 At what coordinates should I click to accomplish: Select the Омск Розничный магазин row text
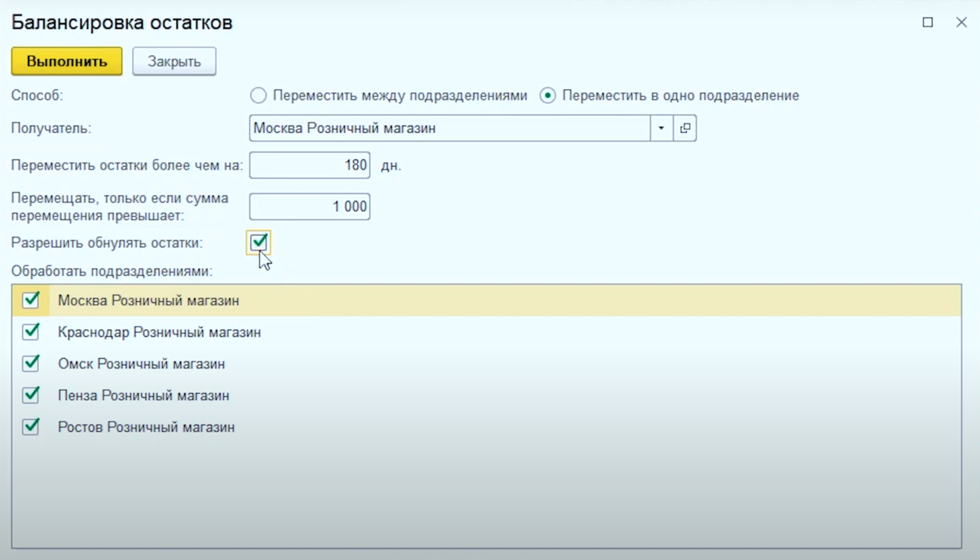(141, 363)
